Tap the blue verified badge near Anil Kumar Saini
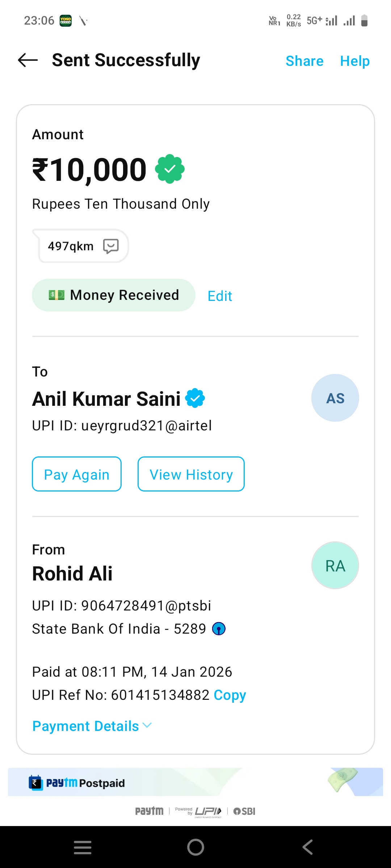The width and height of the screenshot is (391, 868). point(195,398)
